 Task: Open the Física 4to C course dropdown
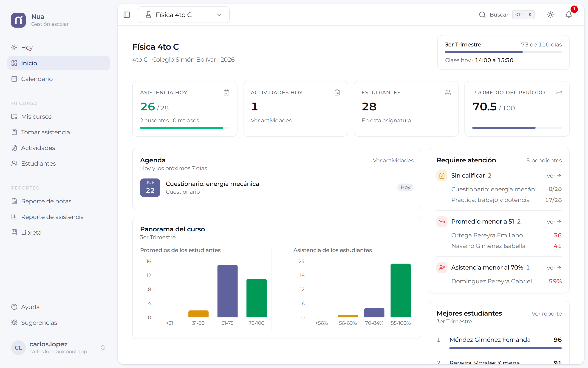(x=184, y=15)
